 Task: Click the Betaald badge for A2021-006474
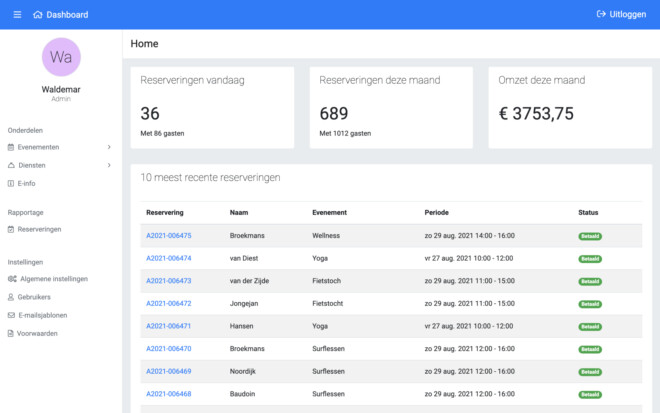coord(590,258)
